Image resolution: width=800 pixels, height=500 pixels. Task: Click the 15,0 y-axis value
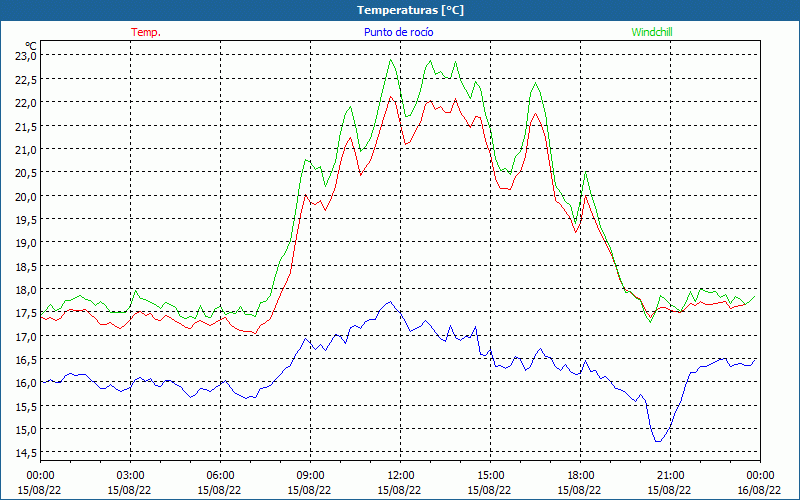26,430
